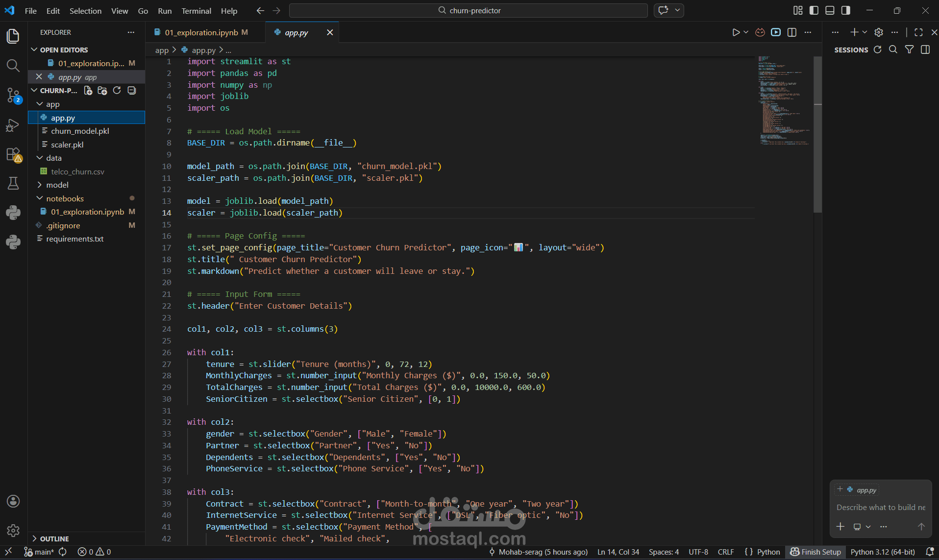
Task: Start a new chat session with the plus icon
Action: (x=854, y=32)
